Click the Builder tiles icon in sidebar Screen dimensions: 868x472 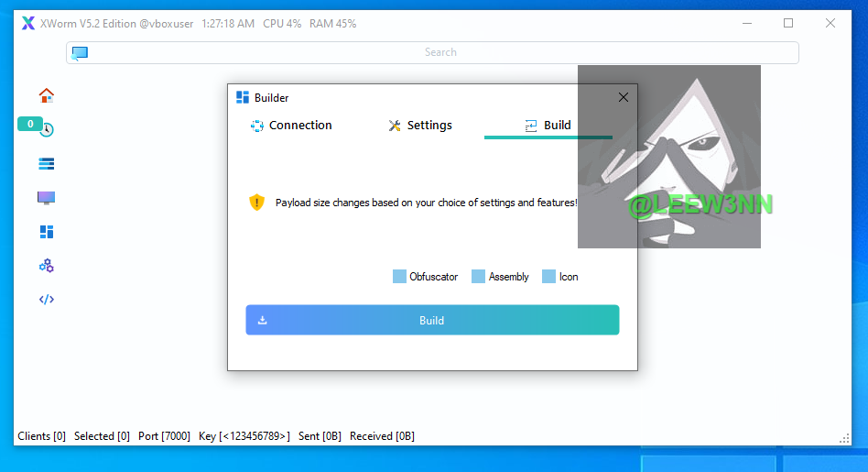click(x=47, y=232)
